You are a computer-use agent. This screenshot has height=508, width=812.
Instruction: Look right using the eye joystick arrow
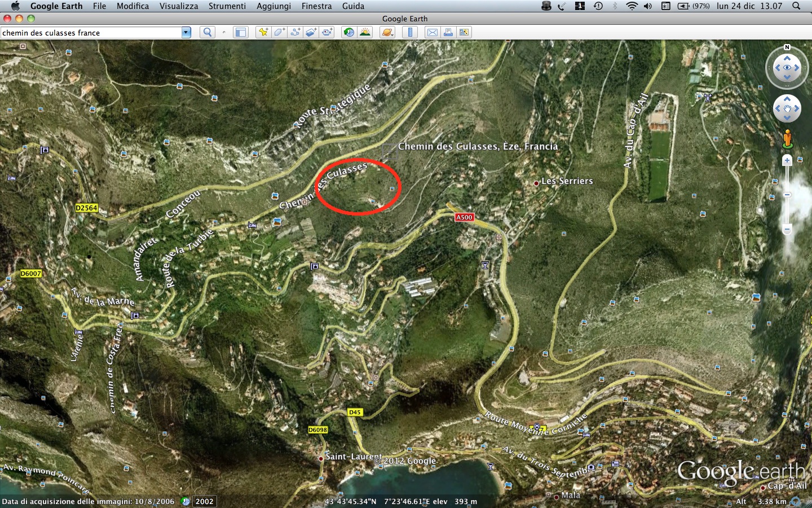point(797,68)
